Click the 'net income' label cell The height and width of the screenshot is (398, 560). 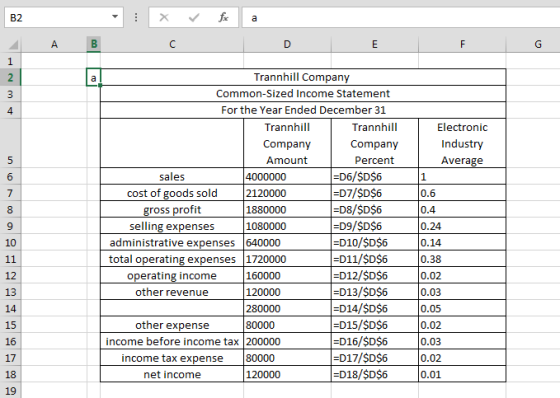(172, 374)
